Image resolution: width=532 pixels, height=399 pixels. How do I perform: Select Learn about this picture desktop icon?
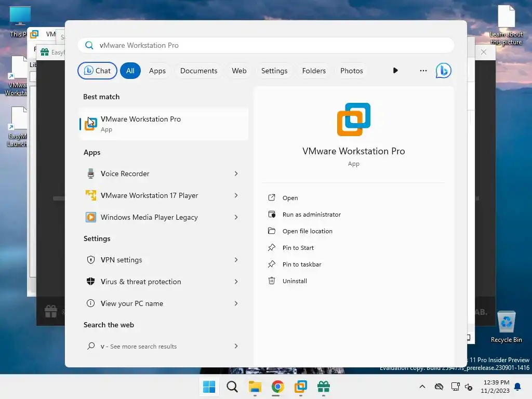(x=506, y=25)
